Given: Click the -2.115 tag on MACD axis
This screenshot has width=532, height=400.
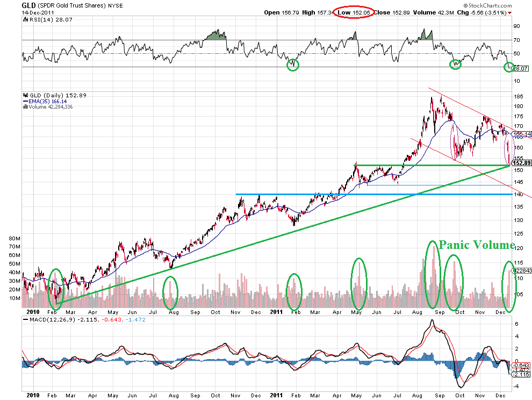Looking at the screenshot, I should (521, 375).
